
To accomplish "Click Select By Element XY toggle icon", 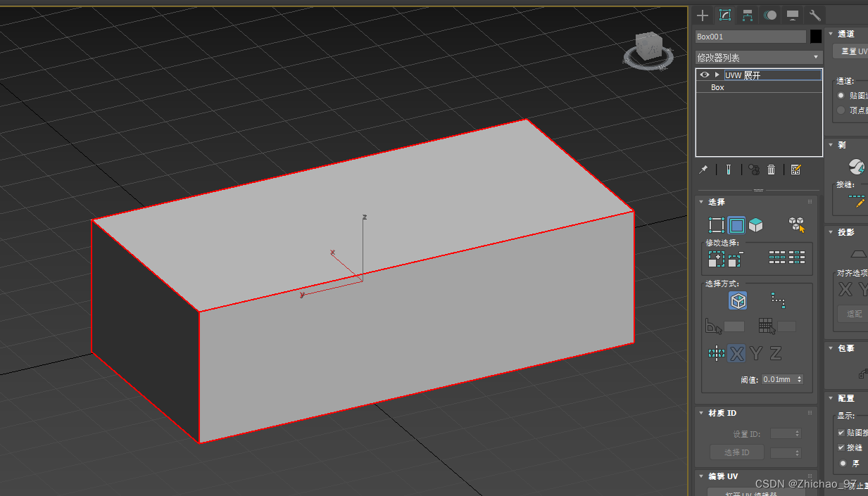I will click(796, 224).
